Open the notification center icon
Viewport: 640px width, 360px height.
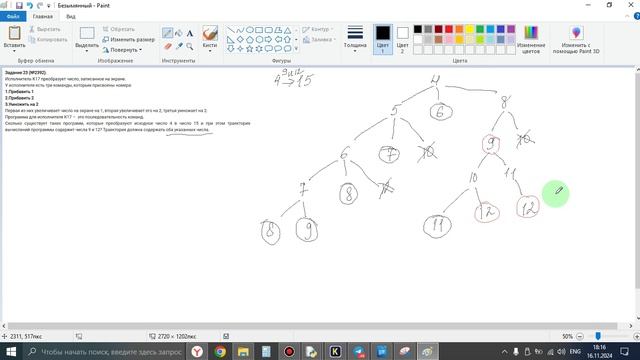(624, 351)
